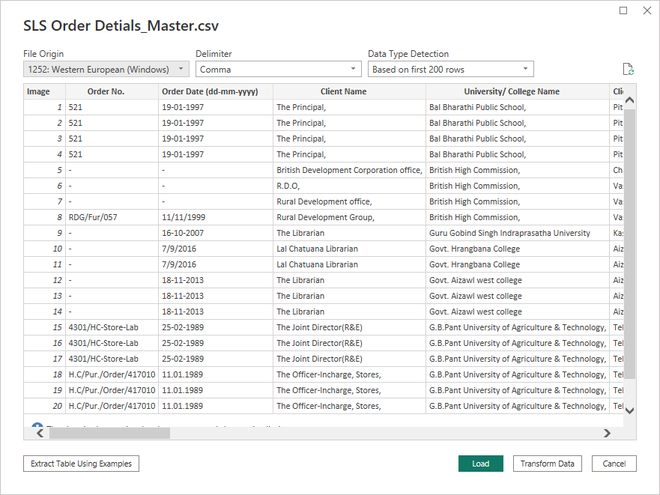Close the CSV import dialog
660x495 pixels.
tap(645, 11)
